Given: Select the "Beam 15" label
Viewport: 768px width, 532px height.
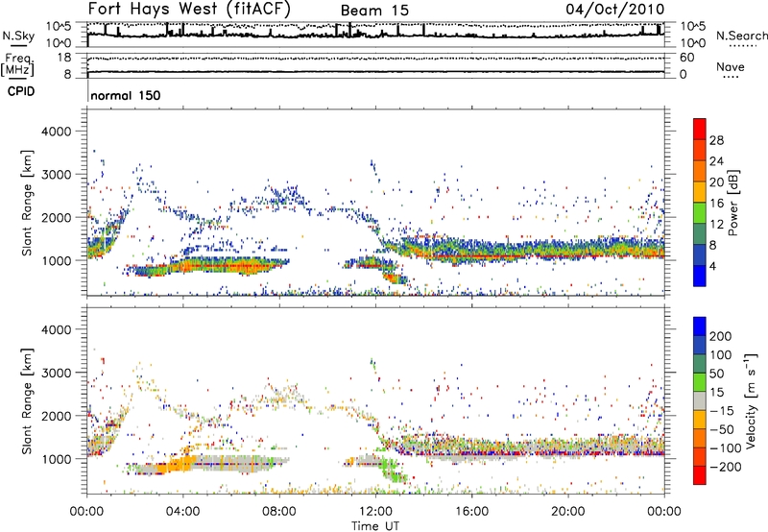Looking at the screenshot, I should (x=374, y=11).
